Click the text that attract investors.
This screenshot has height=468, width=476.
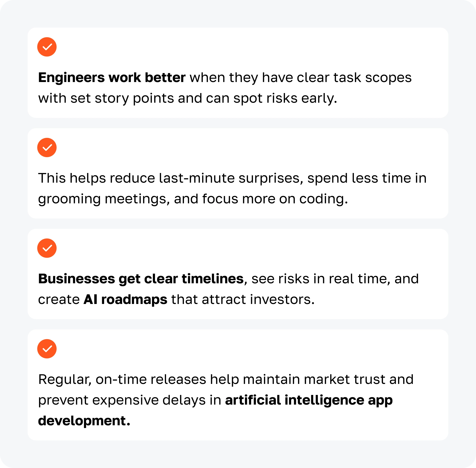coord(243,300)
